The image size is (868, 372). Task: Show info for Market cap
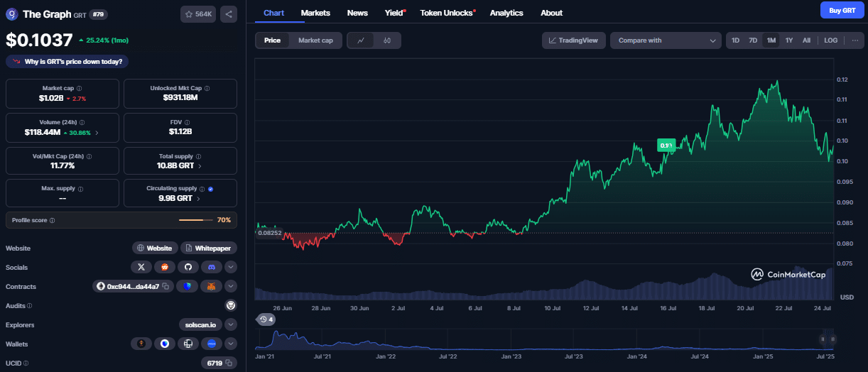click(80, 88)
